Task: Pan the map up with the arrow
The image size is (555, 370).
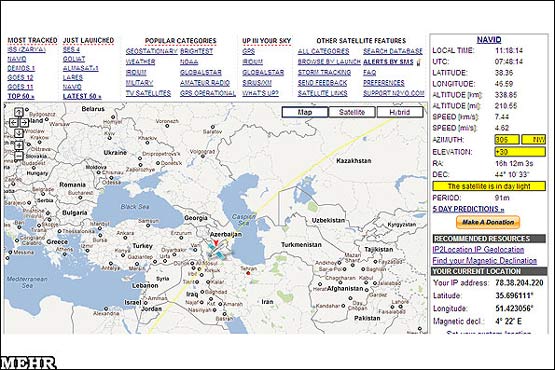Action: (x=19, y=112)
